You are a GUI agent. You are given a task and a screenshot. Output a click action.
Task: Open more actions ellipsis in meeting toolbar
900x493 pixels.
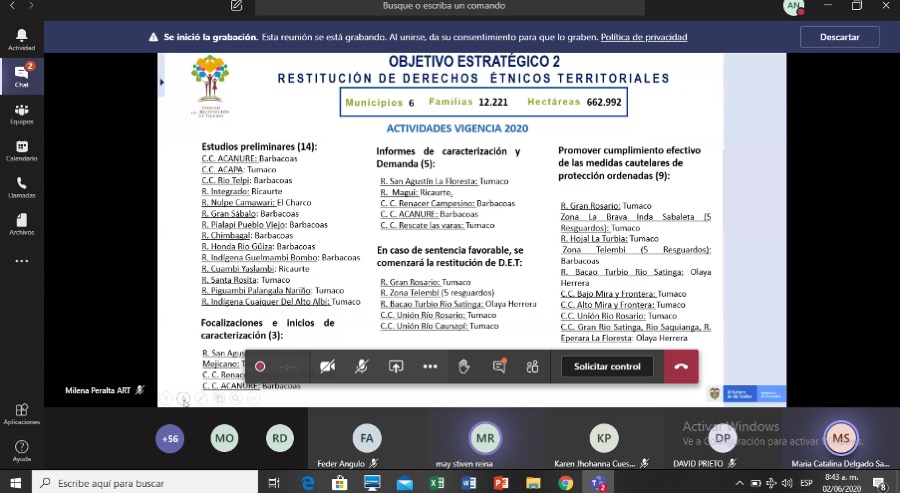(430, 366)
